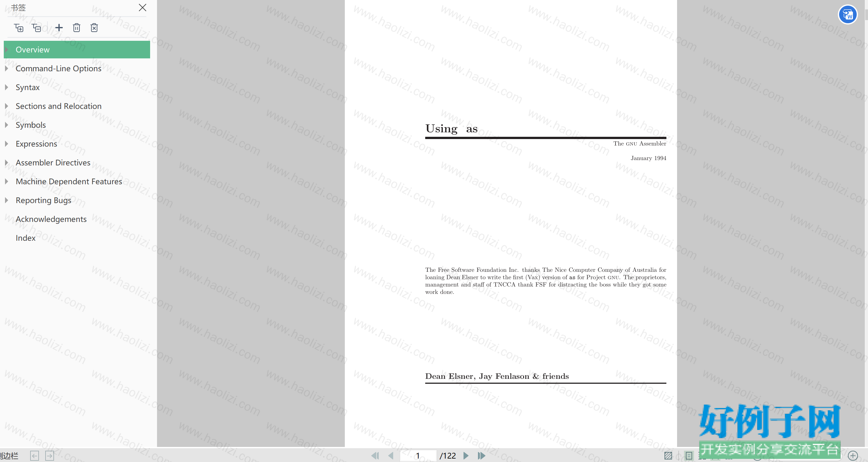Select the Overview bookmark
This screenshot has height=462, width=868.
(77, 50)
